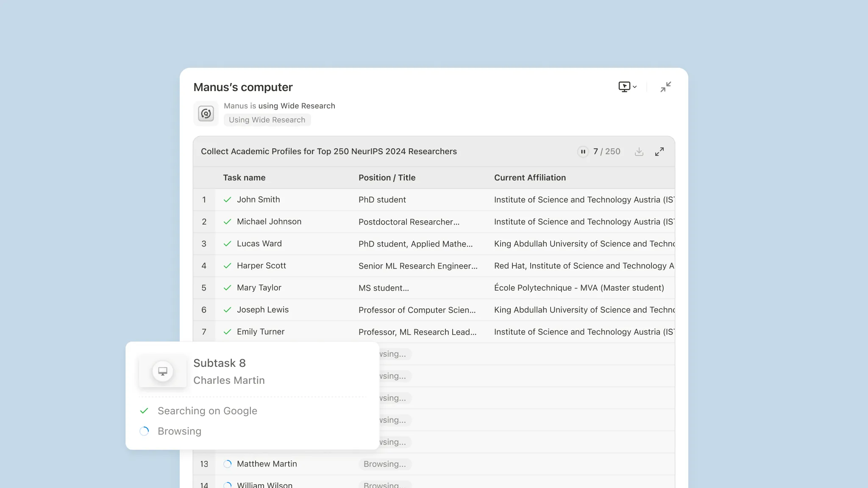Click the PhD student, Applied Mathe... cell
Screen dimensions: 868x488
(415, 244)
